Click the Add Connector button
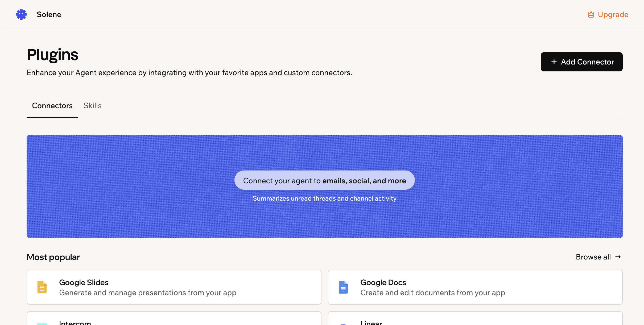This screenshot has height=325, width=644. pyautogui.click(x=581, y=62)
